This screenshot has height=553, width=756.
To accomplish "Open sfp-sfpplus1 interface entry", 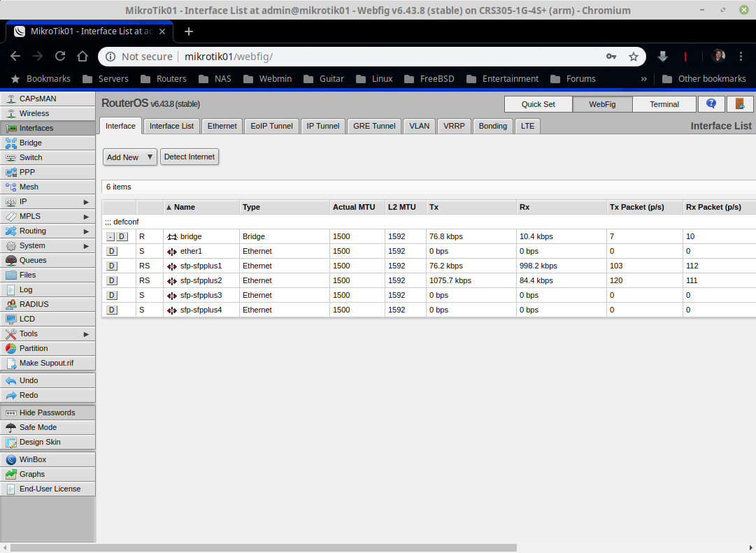I will click(x=201, y=266).
